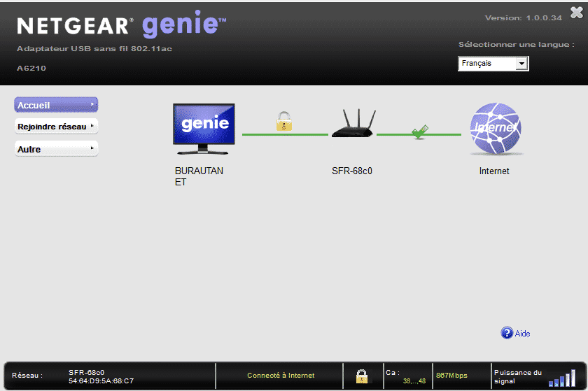
Task: Open the Français language dropdown
Action: coord(493,64)
